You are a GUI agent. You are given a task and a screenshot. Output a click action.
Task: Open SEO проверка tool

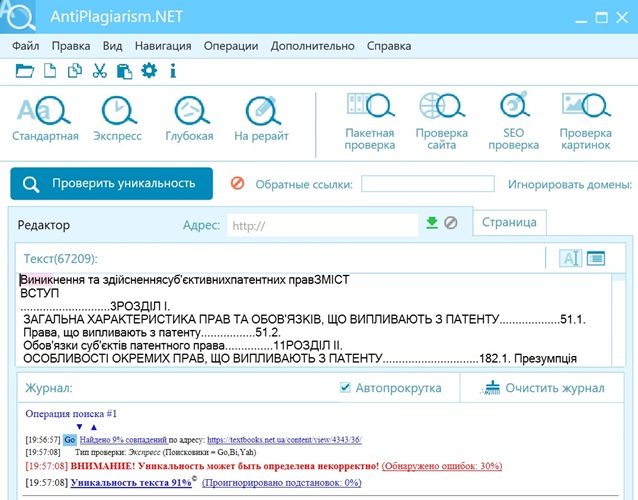coord(513,122)
